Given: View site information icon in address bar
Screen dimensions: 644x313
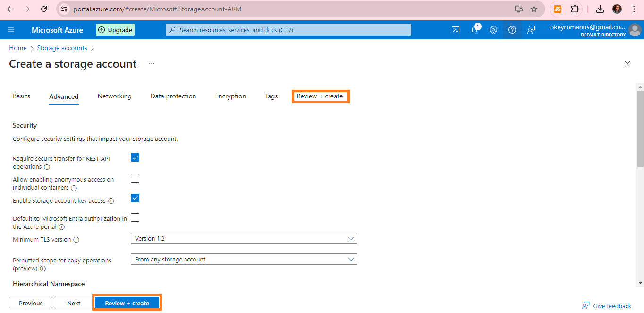Looking at the screenshot, I should (x=65, y=9).
